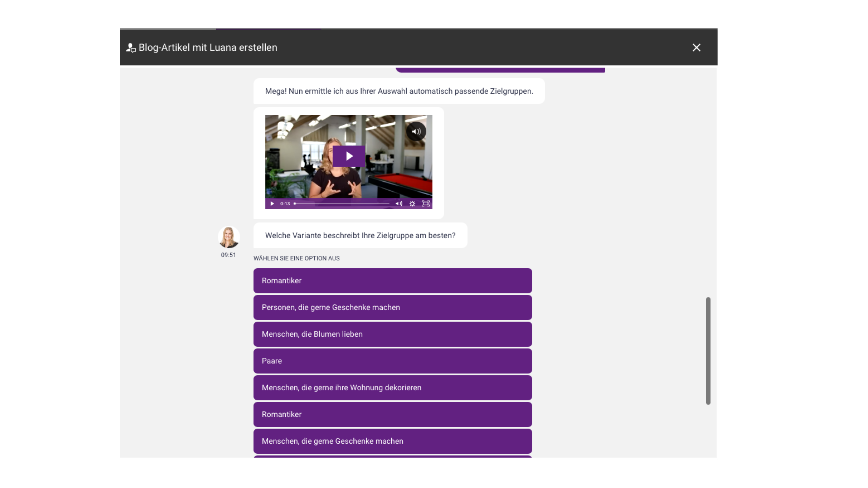This screenshot has width=868, height=488.
Task: Seek along the video progress bar
Action: [x=342, y=203]
